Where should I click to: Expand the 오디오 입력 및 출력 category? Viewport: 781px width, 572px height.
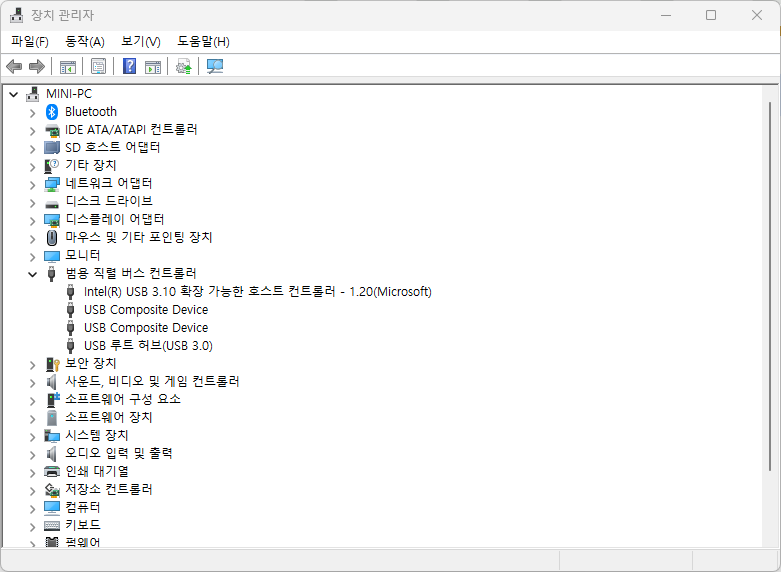coord(32,454)
